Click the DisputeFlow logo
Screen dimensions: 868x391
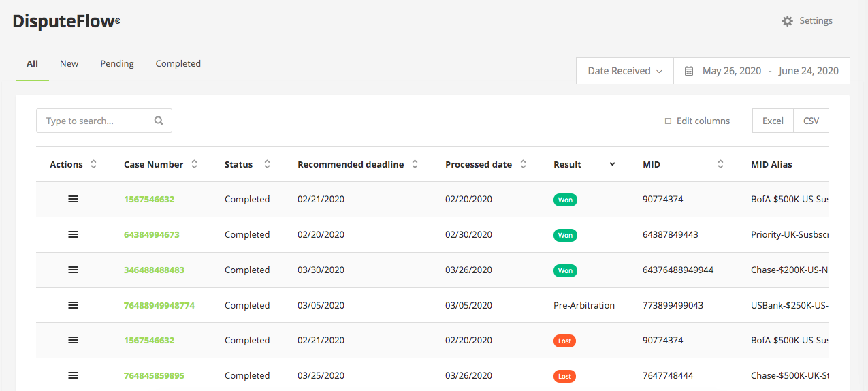66,21
